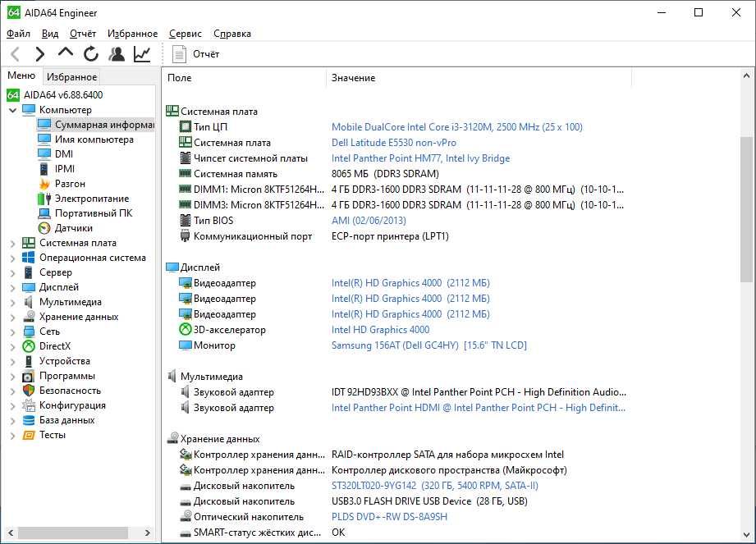Image resolution: width=756 pixels, height=544 pixels.
Task: Expand the Сервер tree node
Action: pos(13,273)
